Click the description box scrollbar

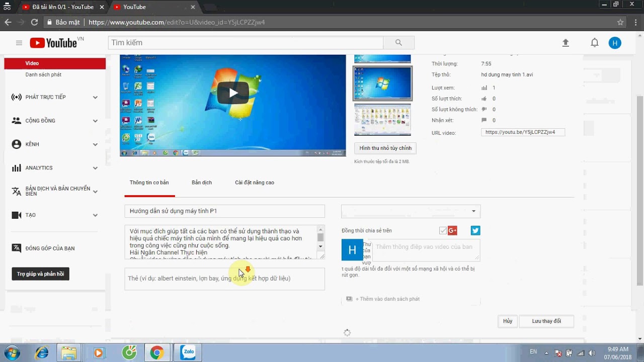[320, 238]
